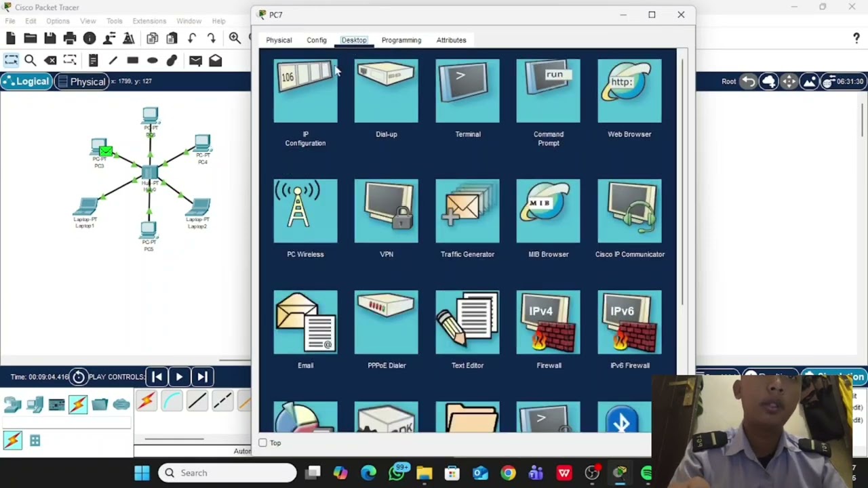
Task: Switch to the Config tab in PC7
Action: point(317,40)
